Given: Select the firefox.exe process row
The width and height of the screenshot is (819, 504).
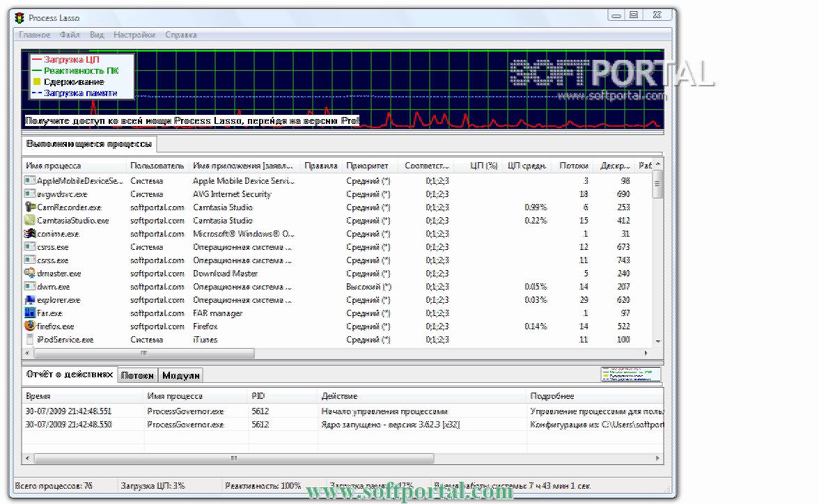Looking at the screenshot, I should 337,326.
